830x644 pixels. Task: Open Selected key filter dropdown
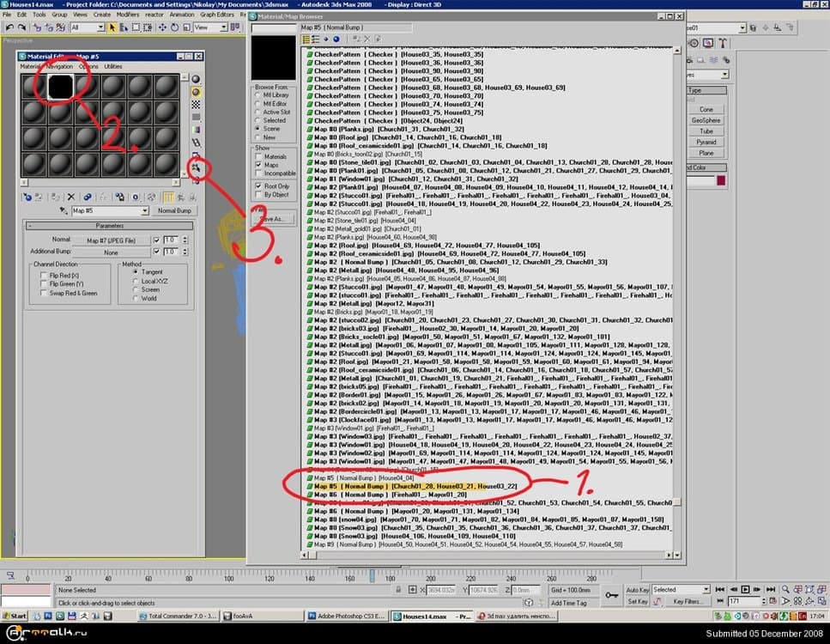[x=706, y=589]
